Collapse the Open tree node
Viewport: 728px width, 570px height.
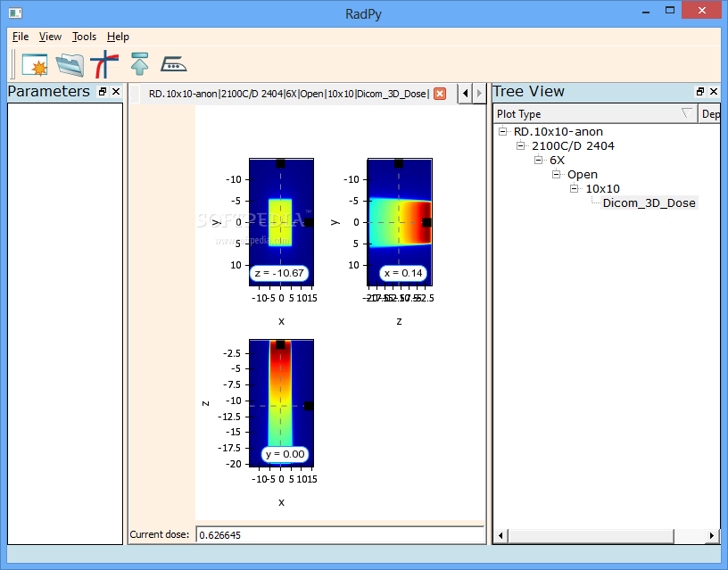pyautogui.click(x=556, y=175)
